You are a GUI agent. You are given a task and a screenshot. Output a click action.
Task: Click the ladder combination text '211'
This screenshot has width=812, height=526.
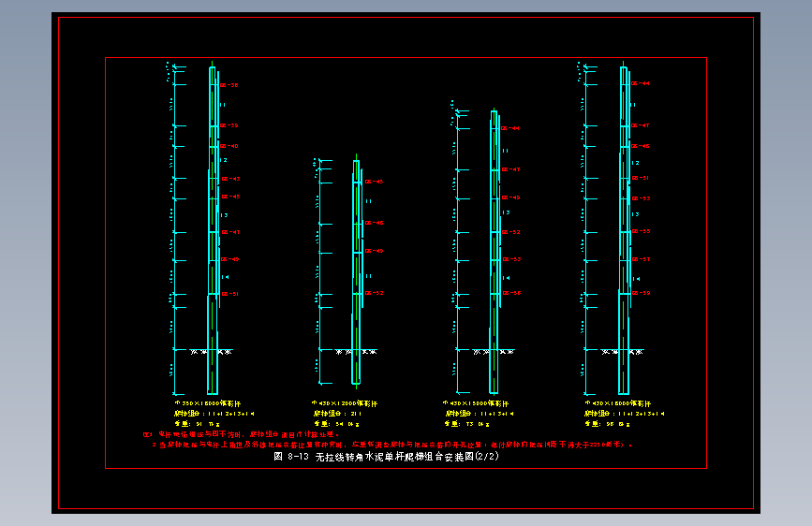click(x=356, y=414)
